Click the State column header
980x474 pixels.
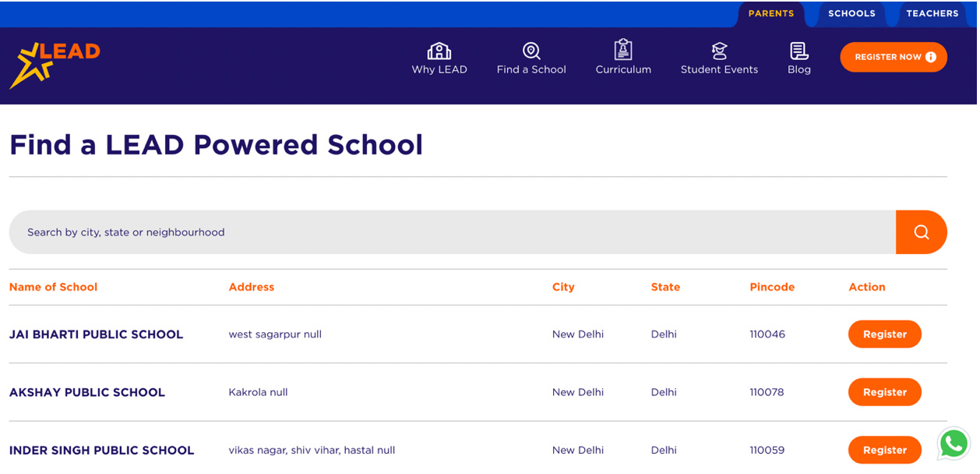tap(665, 287)
